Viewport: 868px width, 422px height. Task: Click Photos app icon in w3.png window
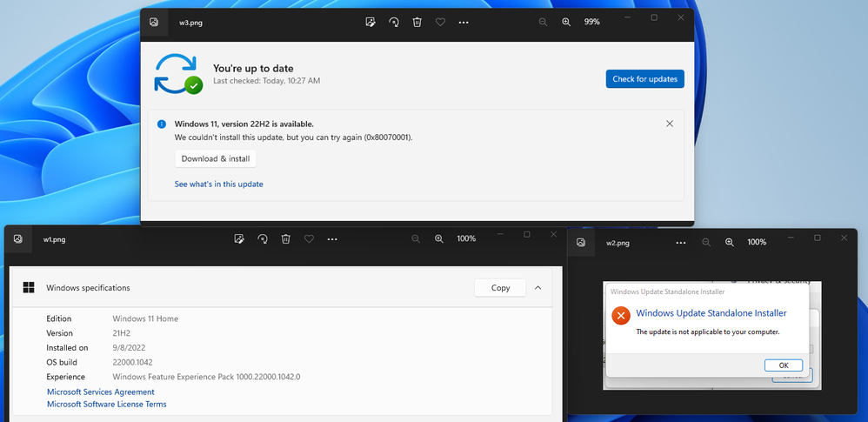(x=154, y=22)
